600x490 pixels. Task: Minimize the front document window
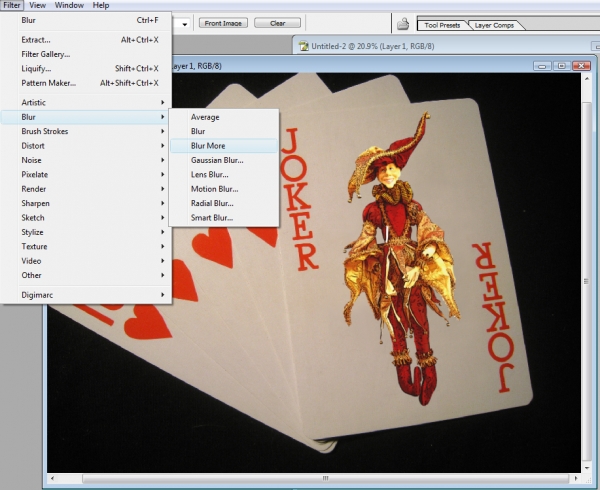click(x=542, y=66)
